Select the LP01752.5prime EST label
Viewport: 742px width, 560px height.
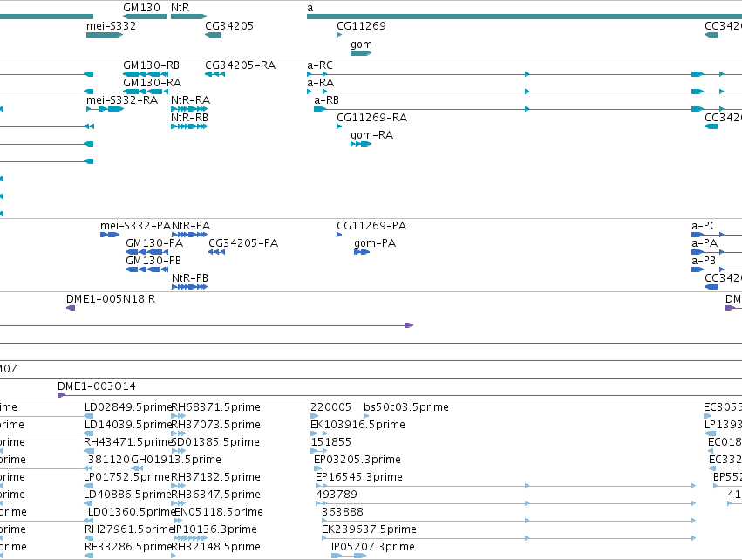tap(126, 476)
